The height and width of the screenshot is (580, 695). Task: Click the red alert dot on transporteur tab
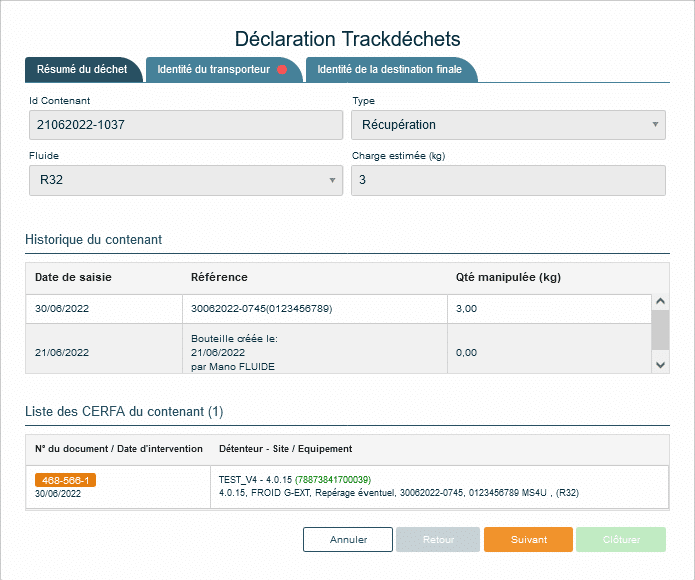[283, 70]
